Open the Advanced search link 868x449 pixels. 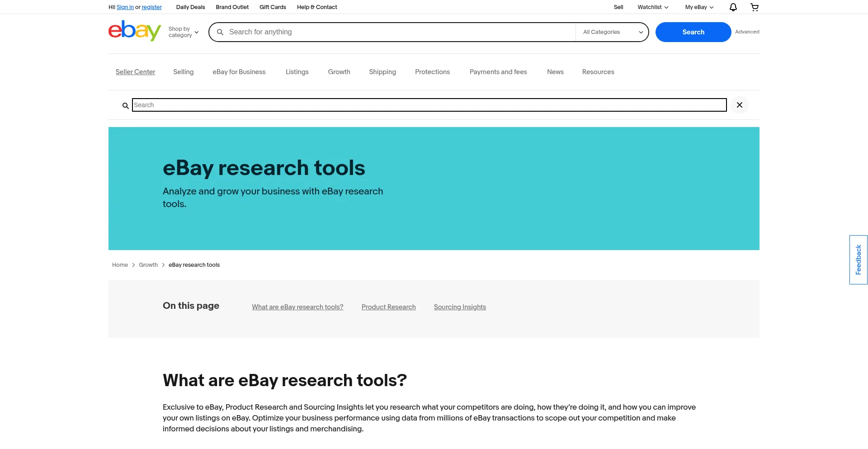click(x=747, y=32)
